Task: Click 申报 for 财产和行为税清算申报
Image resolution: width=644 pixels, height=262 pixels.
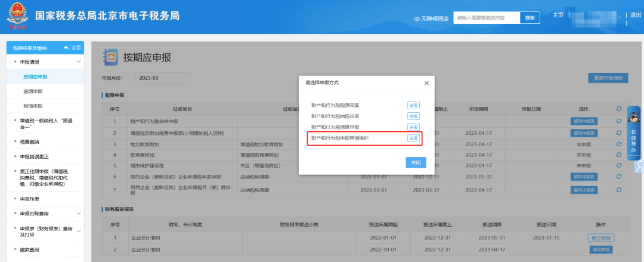Action: (x=413, y=128)
